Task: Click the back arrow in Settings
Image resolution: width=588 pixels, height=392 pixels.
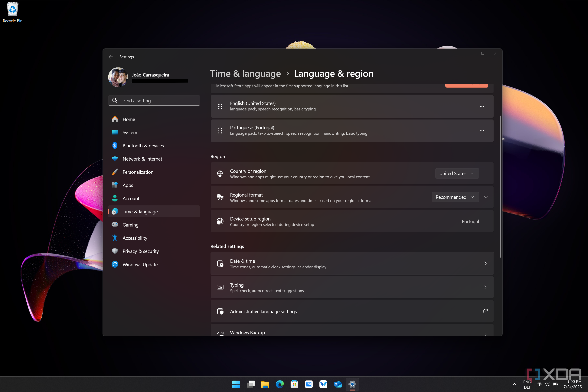Action: [x=111, y=57]
